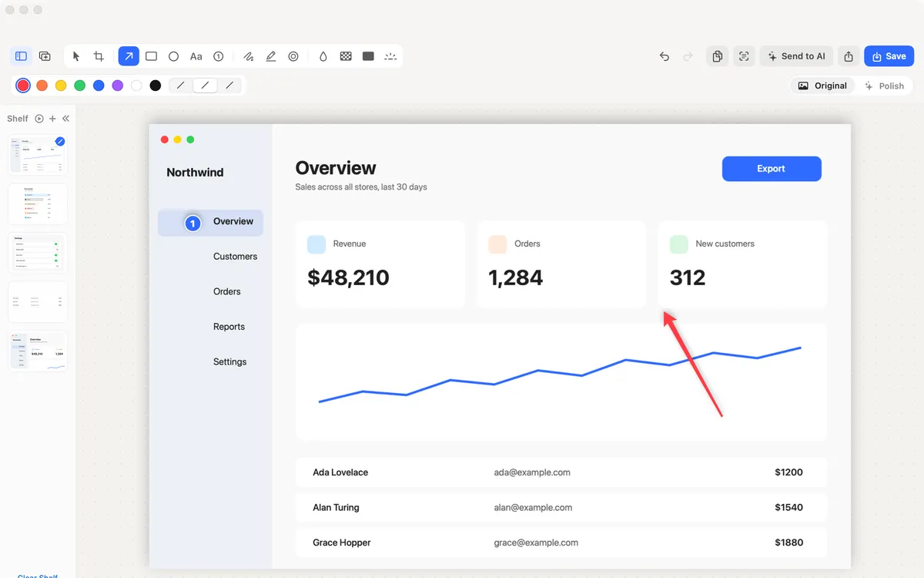
Task: Collapse the Shelf with double chevron
Action: tap(66, 119)
